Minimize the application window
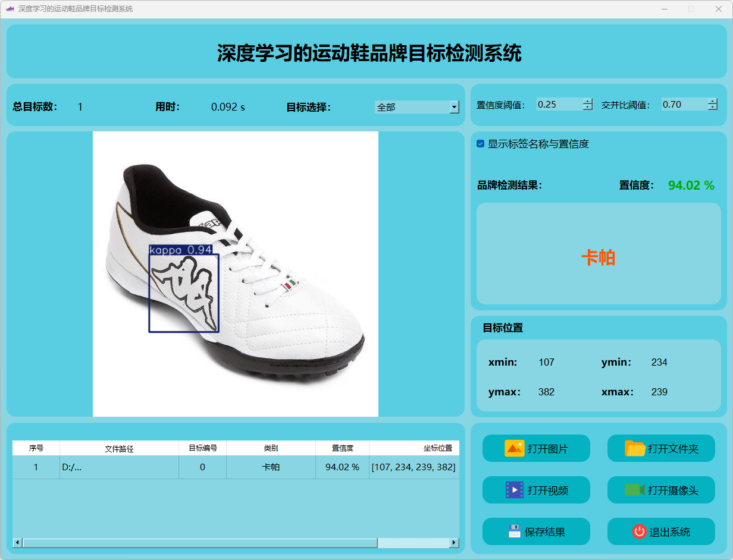 point(664,9)
